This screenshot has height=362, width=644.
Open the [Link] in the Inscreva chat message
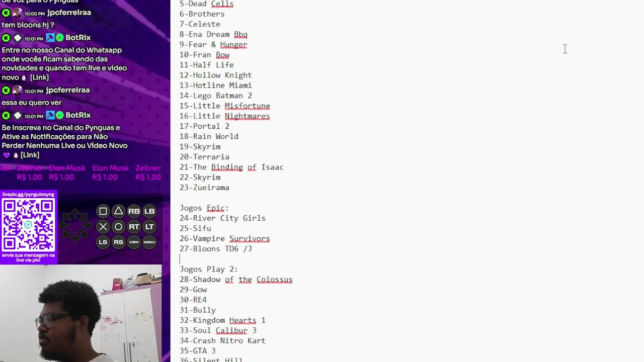30,155
